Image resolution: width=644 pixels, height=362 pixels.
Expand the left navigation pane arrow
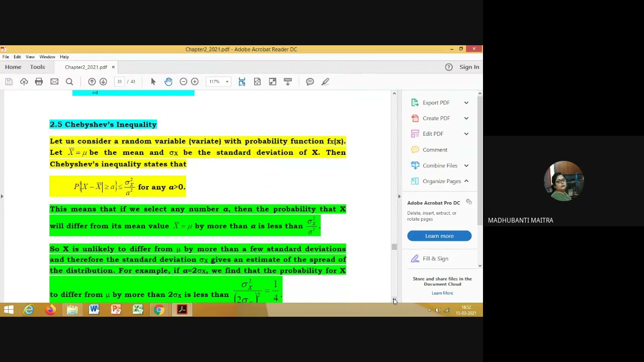[2, 196]
